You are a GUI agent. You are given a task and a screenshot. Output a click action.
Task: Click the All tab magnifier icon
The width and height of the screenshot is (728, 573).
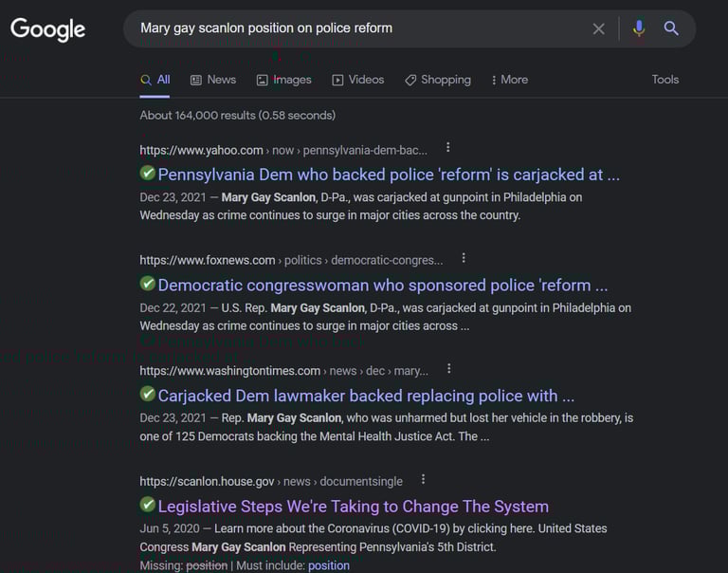(x=146, y=80)
